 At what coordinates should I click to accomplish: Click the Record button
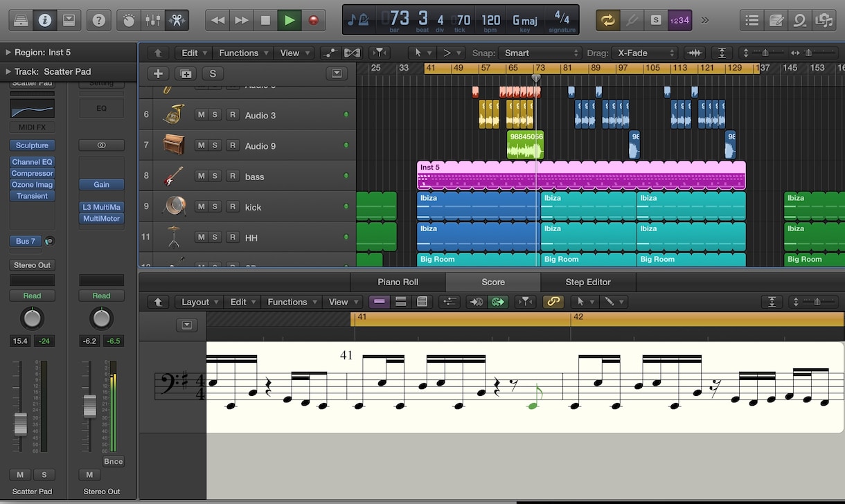point(313,20)
